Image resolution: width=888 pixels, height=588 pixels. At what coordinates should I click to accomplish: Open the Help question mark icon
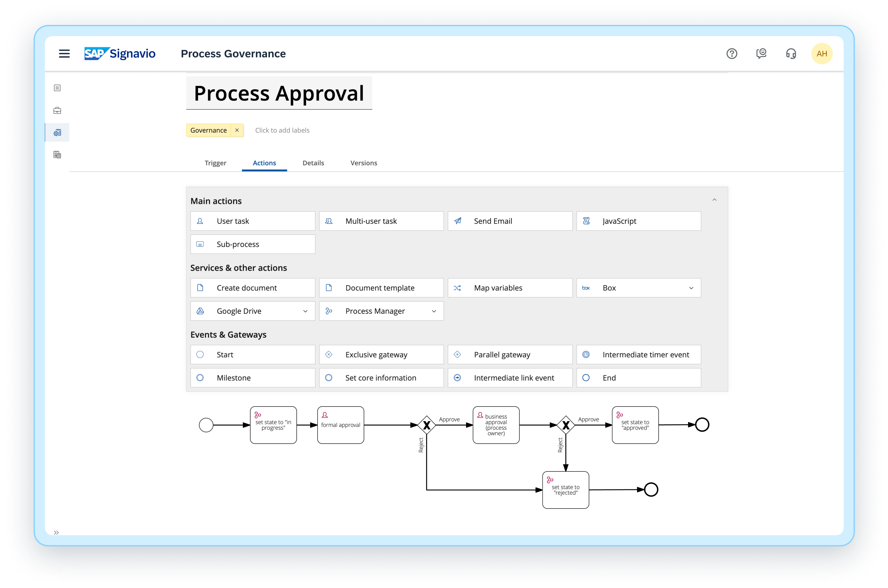[732, 54]
